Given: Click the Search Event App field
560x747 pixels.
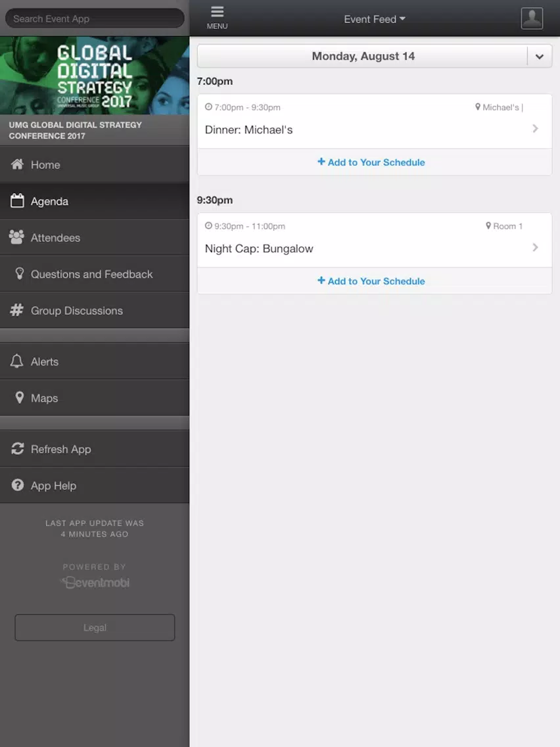Looking at the screenshot, I should point(95,18).
